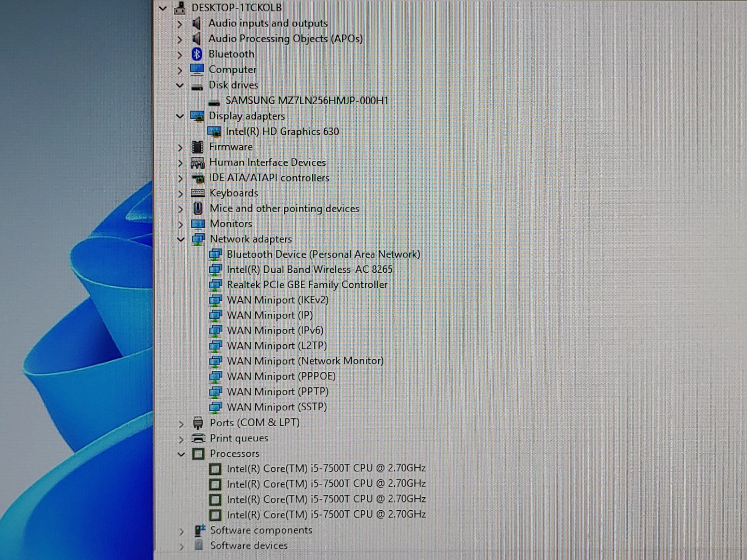Click the Keyboards category icon
747x560 pixels.
coord(198,193)
